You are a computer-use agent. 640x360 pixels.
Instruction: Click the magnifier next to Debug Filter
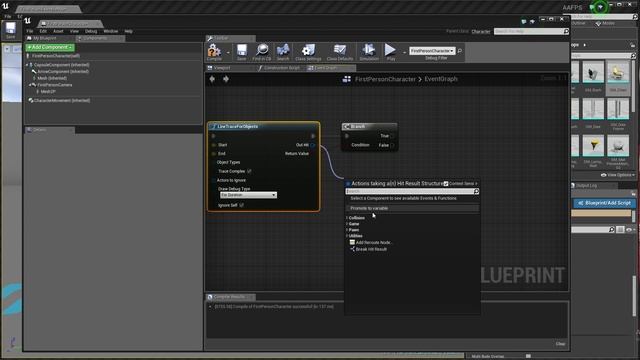(460, 51)
